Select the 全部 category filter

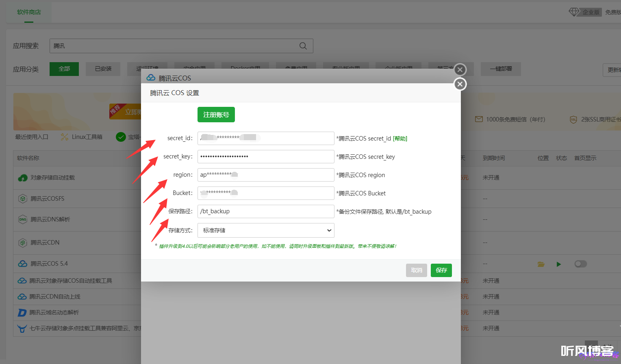click(x=64, y=69)
